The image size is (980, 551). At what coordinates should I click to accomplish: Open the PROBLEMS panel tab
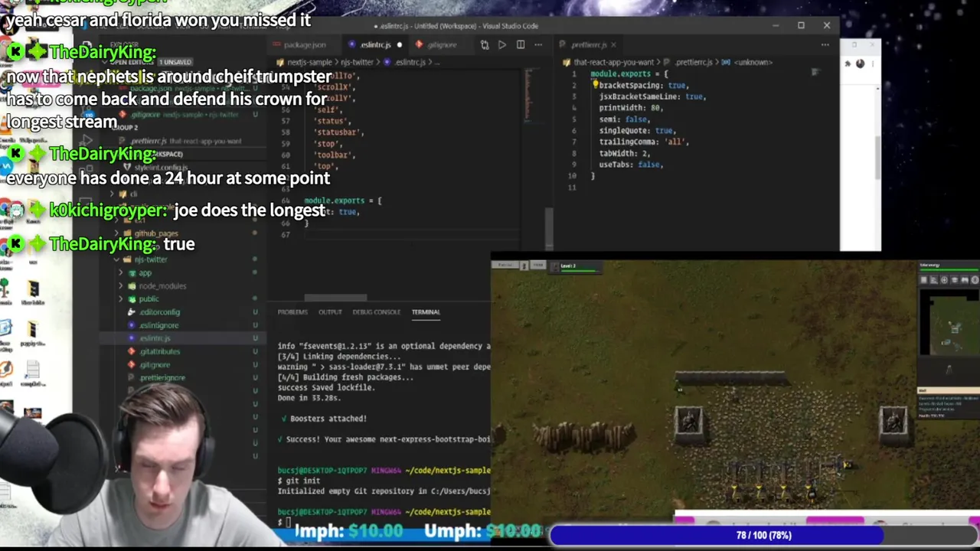(x=292, y=312)
